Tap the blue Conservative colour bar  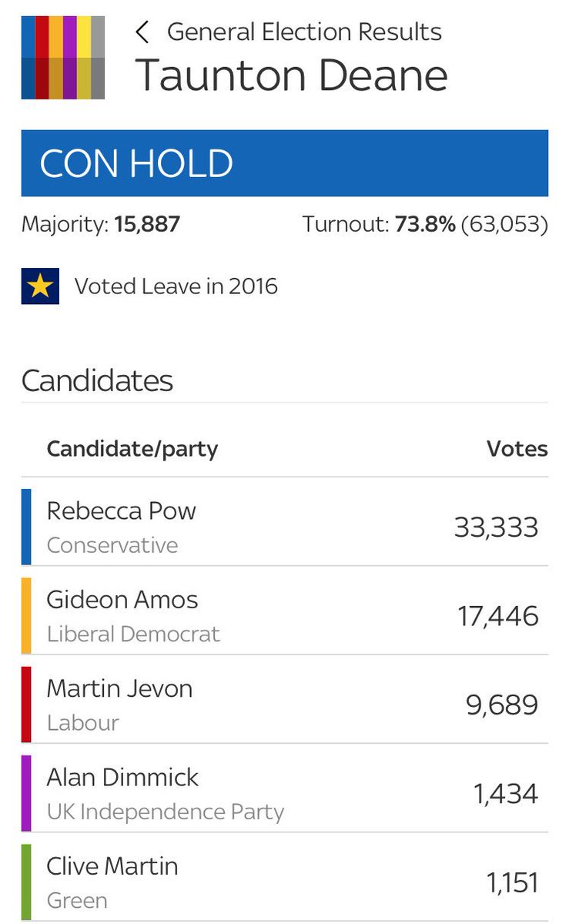coord(26,527)
